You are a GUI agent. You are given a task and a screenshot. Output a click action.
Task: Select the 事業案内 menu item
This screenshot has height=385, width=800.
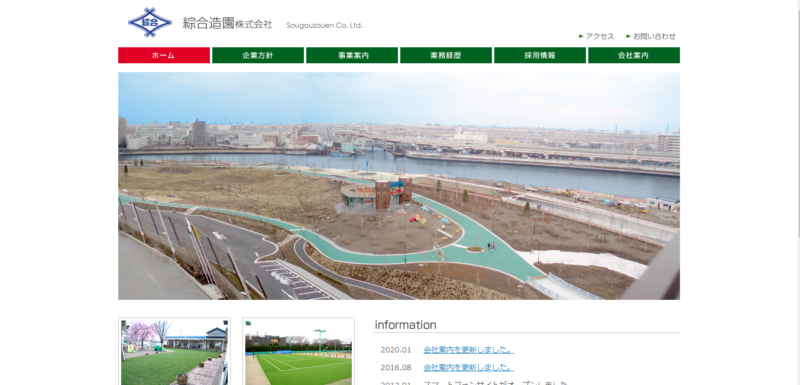click(352, 56)
